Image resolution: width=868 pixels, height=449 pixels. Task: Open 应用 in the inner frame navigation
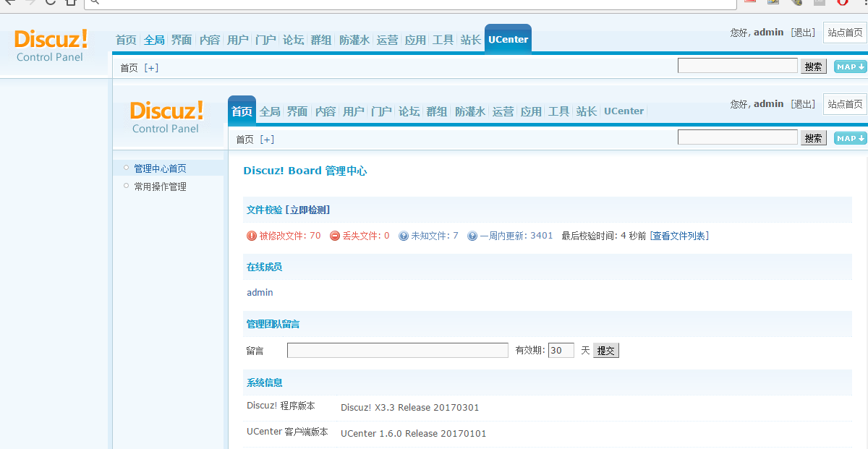531,111
